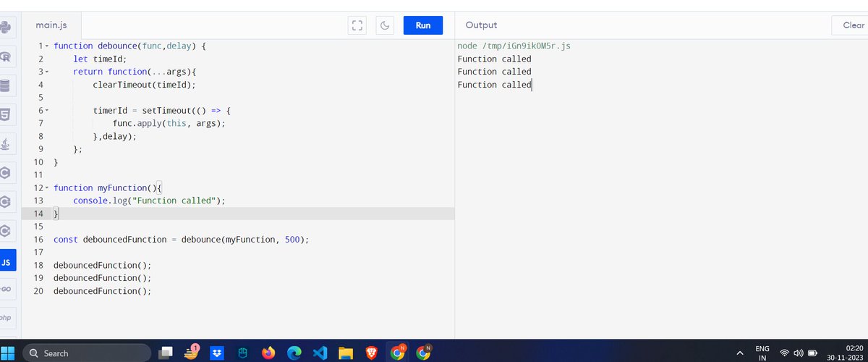Image resolution: width=868 pixels, height=362 pixels.
Task: Switch to the R language compiler icon
Action: [x=6, y=57]
